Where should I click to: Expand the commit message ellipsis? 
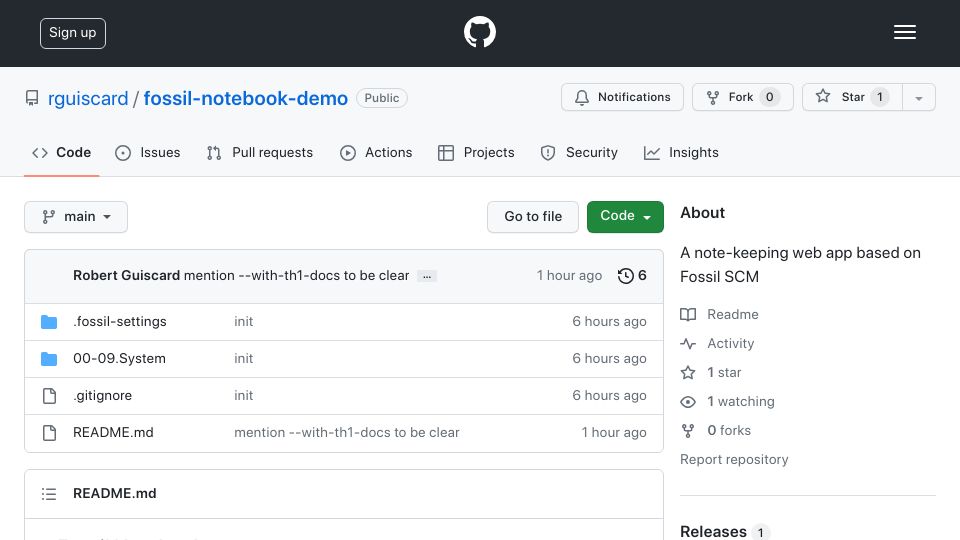point(427,276)
